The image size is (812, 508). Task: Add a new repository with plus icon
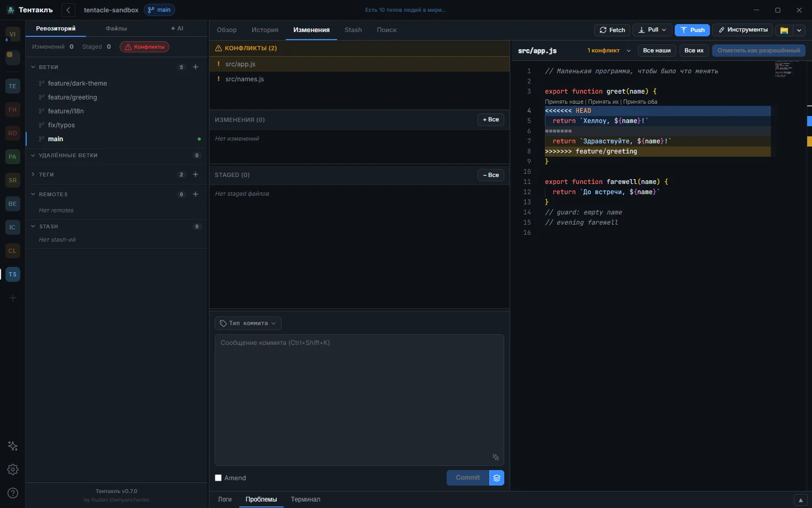[x=13, y=298]
